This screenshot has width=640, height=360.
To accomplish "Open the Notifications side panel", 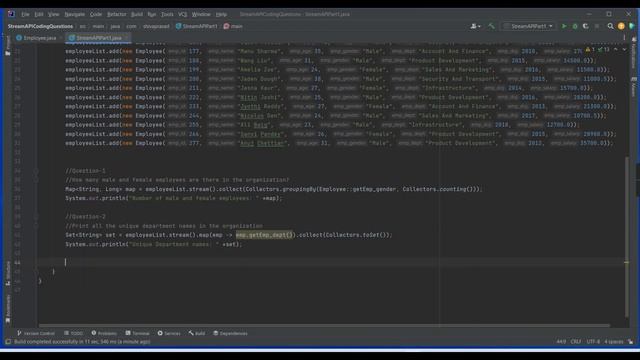I will point(634,53).
